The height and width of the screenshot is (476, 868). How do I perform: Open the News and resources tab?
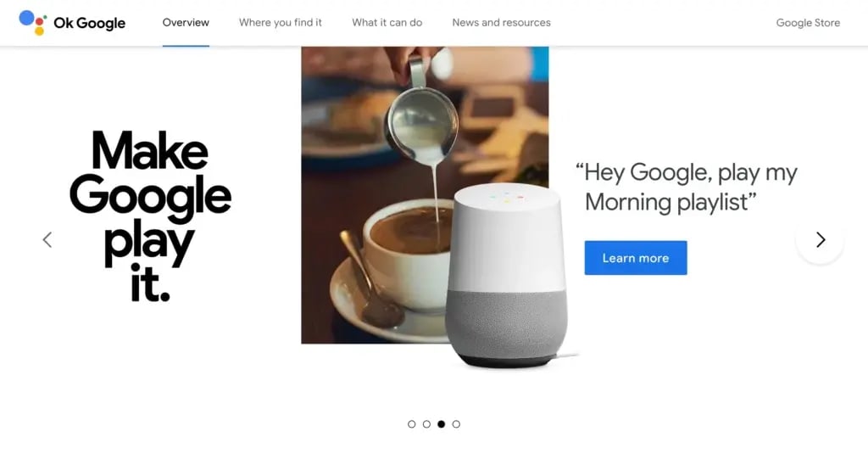pyautogui.click(x=501, y=23)
